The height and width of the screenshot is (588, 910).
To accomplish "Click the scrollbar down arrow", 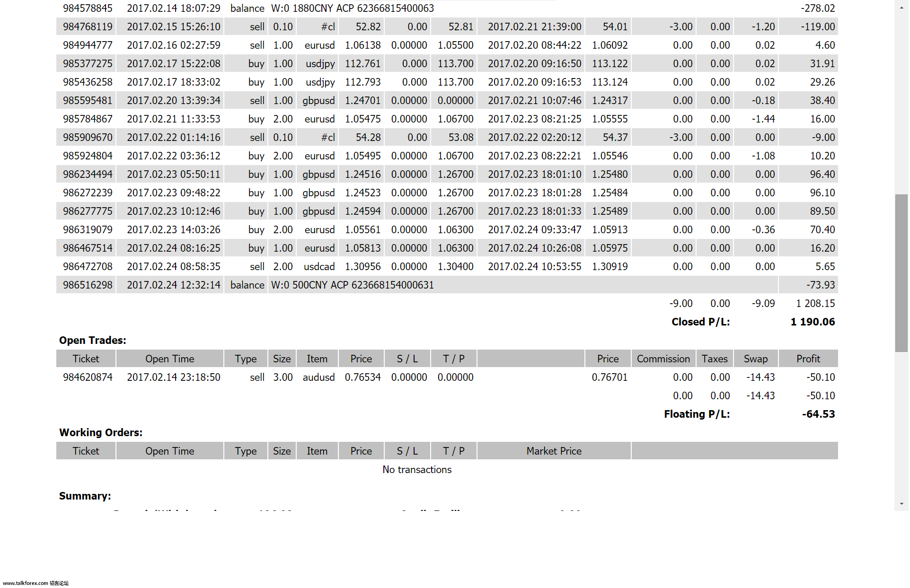I will click(x=901, y=504).
